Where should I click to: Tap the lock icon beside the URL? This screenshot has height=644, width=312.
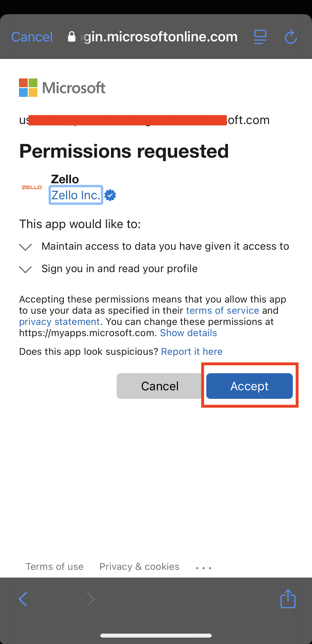click(x=72, y=37)
